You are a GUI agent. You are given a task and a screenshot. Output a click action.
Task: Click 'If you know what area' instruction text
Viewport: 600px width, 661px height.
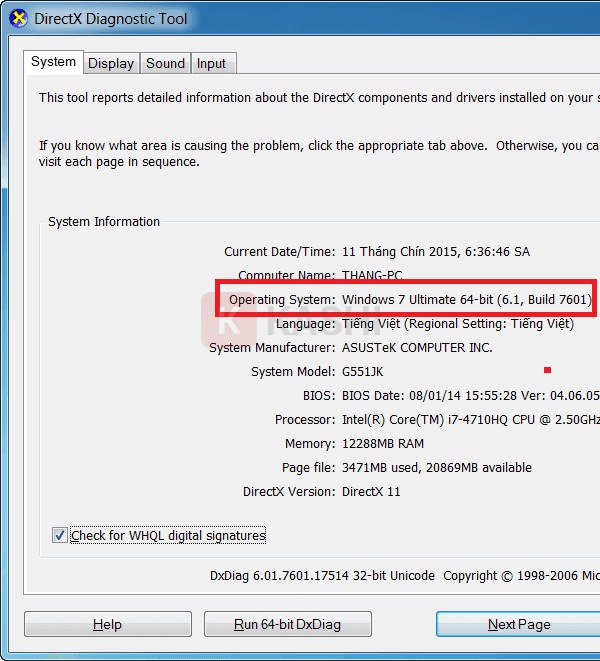[319, 154]
